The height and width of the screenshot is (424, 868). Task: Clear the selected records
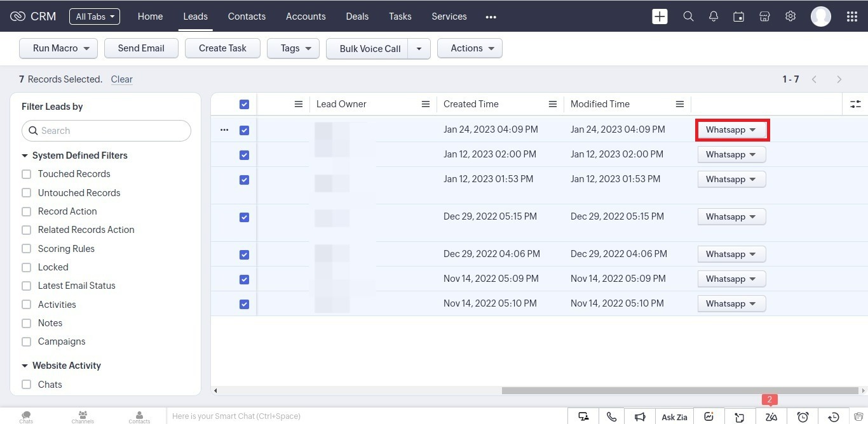click(121, 79)
